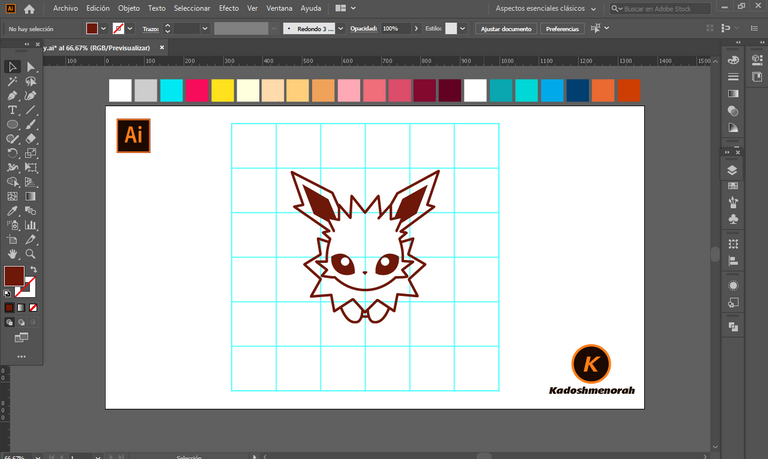Select the Shape Builder tool
Screen dimensions: 768x459
pyautogui.click(x=12, y=182)
